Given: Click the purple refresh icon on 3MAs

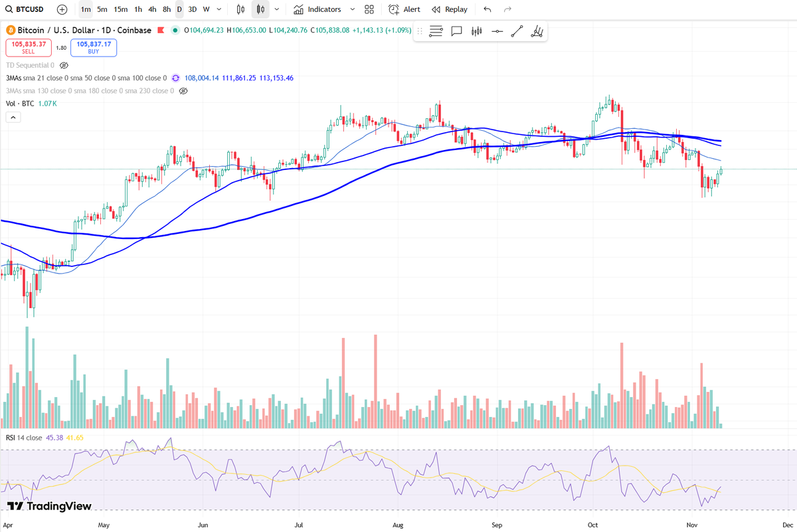Looking at the screenshot, I should coord(175,78).
